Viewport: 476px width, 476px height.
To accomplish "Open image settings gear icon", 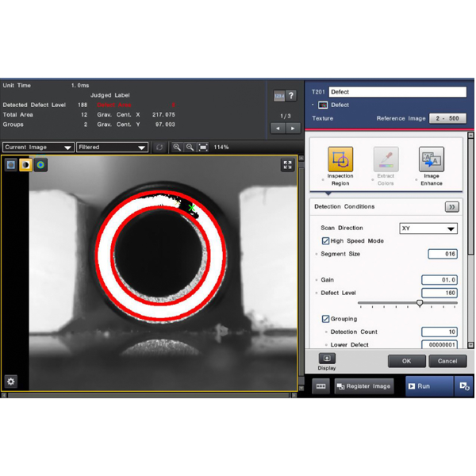I will pyautogui.click(x=11, y=381).
